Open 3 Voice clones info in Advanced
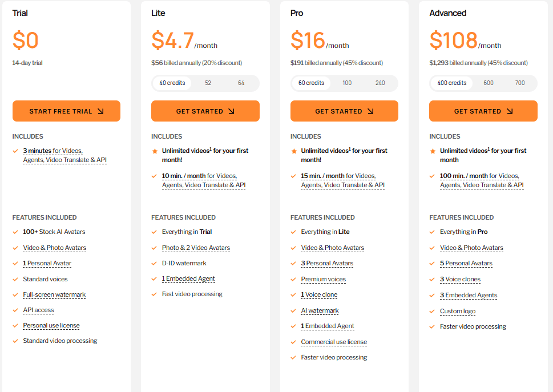Viewport: 553px width, 392px height. click(x=460, y=280)
